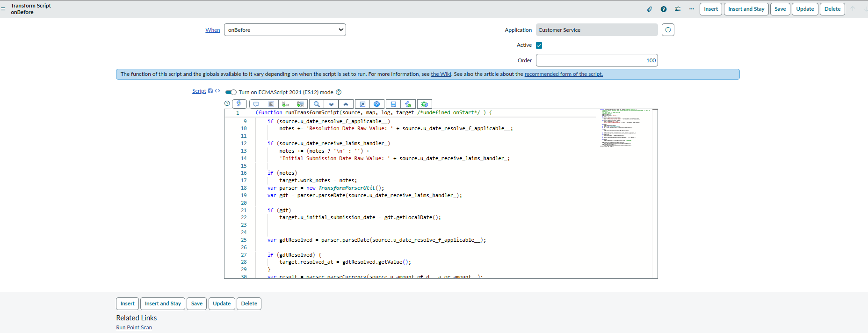868x333 pixels.
Task: Click 'target.resolved_at' on line 28
Action: point(306,262)
